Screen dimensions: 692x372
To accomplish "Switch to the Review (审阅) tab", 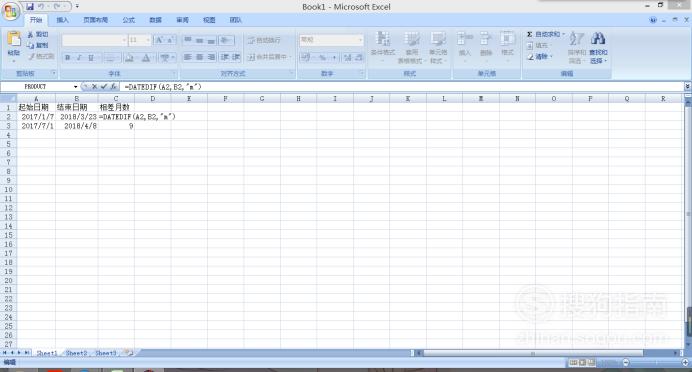I will coord(182,20).
